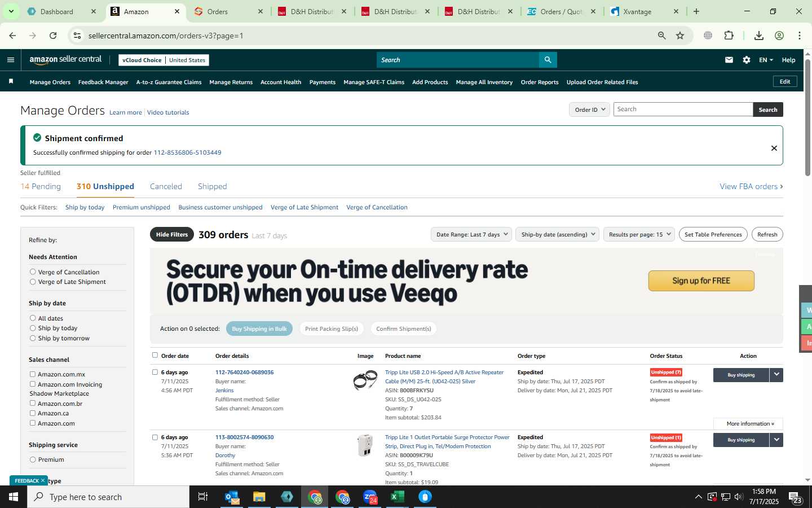This screenshot has height=508, width=812.
Task: Open the EN language dropdown
Action: [766, 60]
